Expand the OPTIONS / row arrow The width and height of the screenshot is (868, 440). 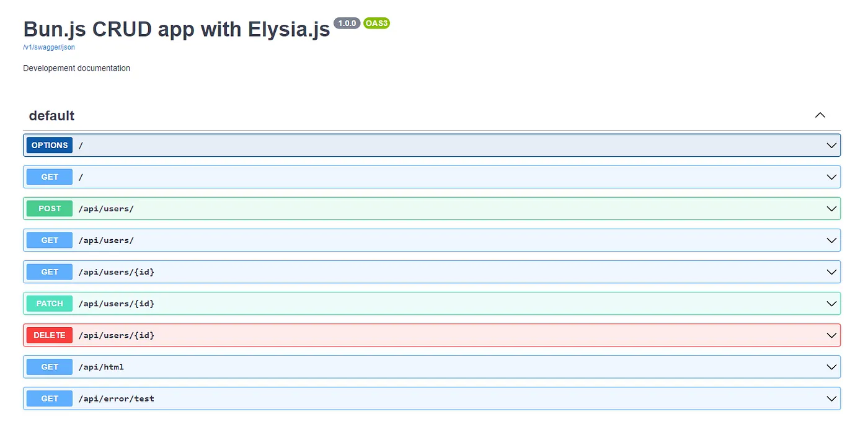tap(832, 145)
